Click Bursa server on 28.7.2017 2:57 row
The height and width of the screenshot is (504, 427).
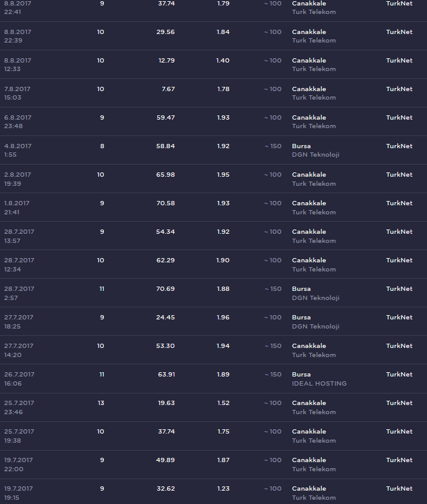coord(301,288)
